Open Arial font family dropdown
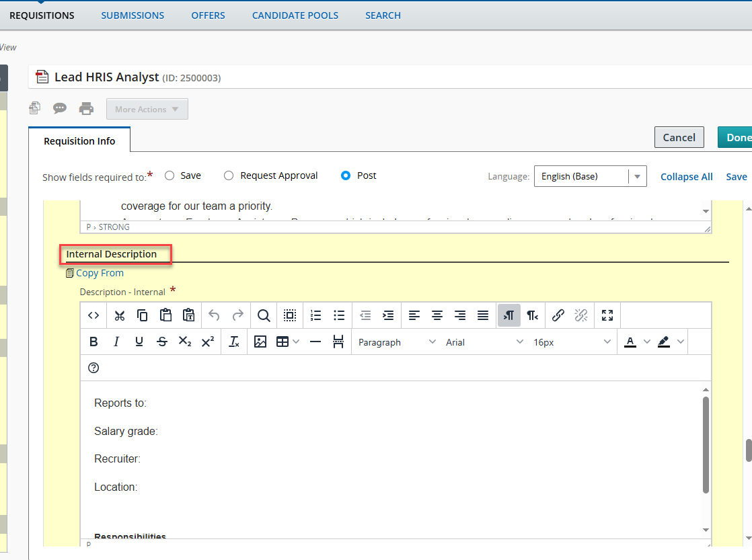Image resolution: width=752 pixels, height=560 pixels. click(x=484, y=342)
